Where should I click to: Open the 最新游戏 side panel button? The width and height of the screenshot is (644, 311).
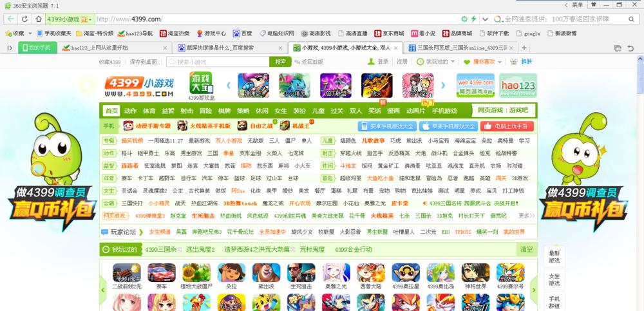(554, 257)
